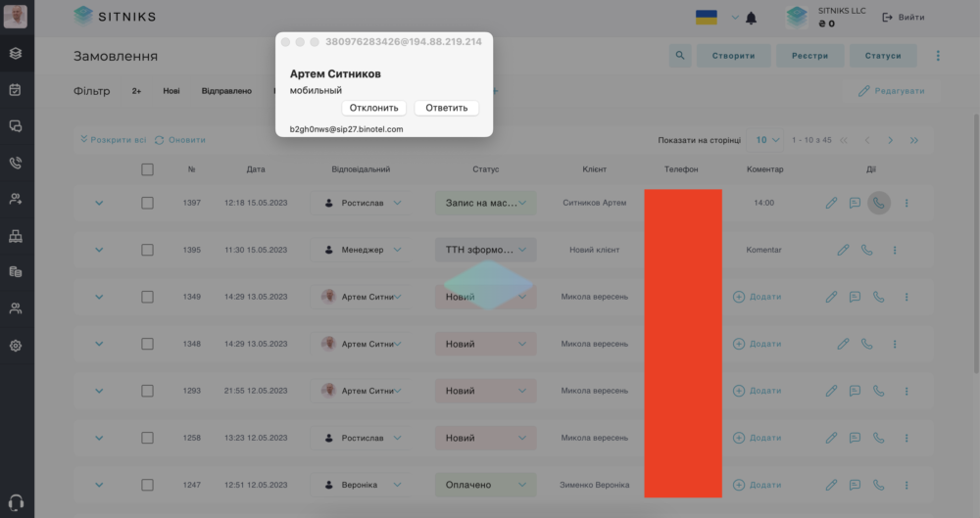Select the Відправлено filter tab

[226, 91]
